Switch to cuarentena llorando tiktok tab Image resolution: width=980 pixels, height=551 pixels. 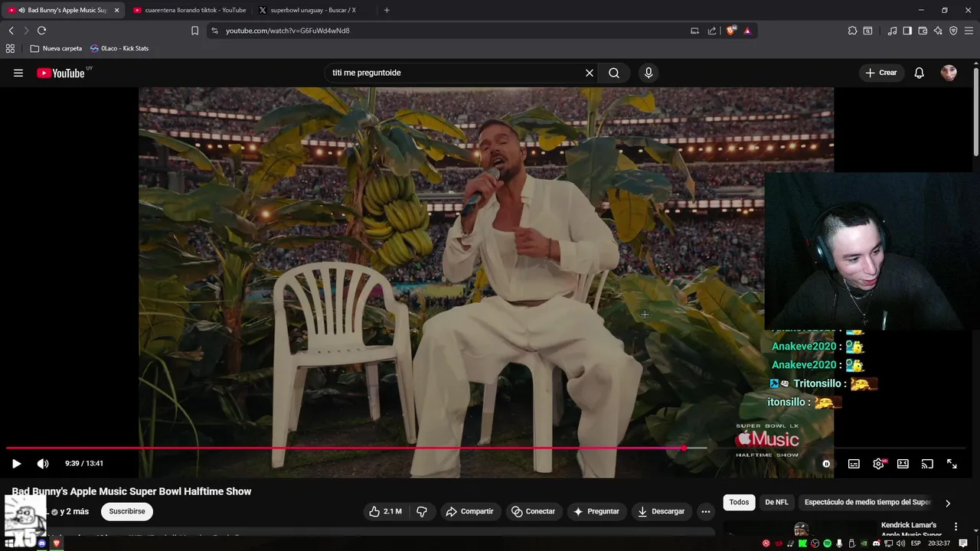[191, 10]
